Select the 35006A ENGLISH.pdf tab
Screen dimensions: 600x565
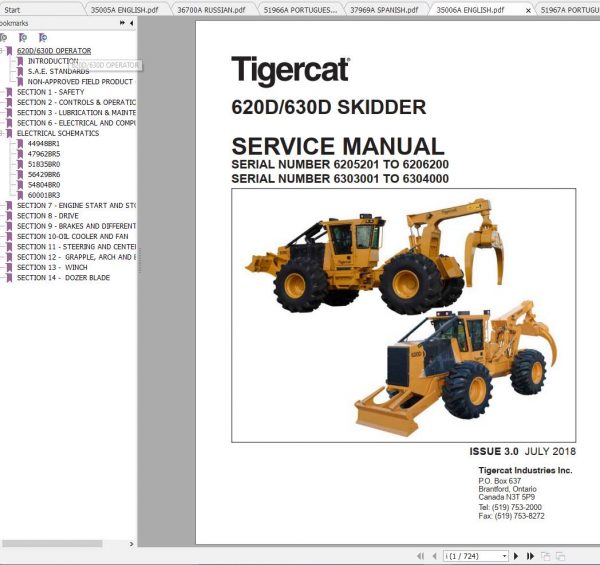pyautogui.click(x=470, y=10)
